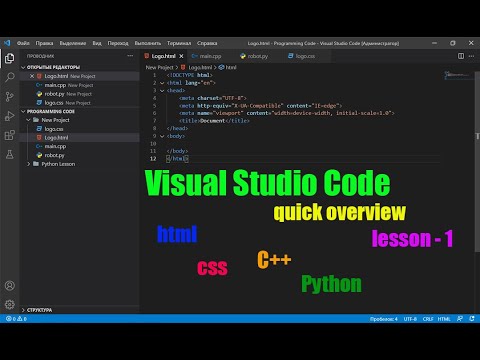The width and height of the screenshot is (480, 360).
Task: Select Logo.html in New Project folder tree
Action: (79, 137)
